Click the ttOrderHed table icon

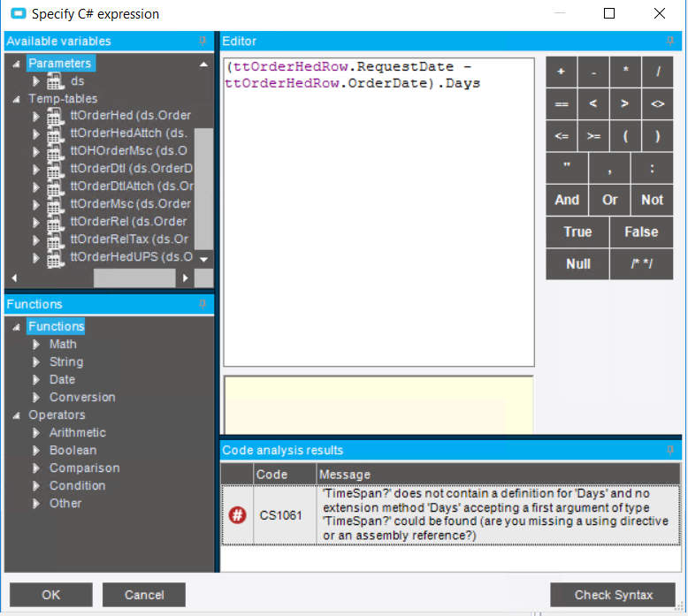(x=56, y=116)
